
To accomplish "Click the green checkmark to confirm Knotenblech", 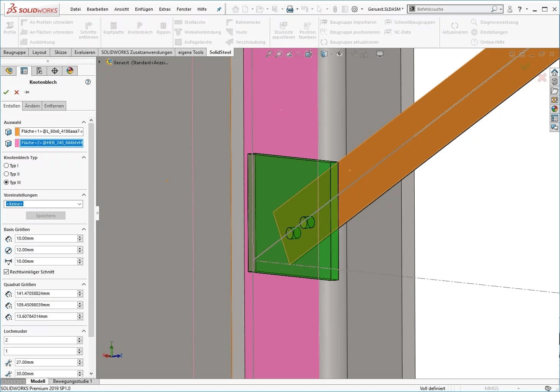I will (x=6, y=92).
